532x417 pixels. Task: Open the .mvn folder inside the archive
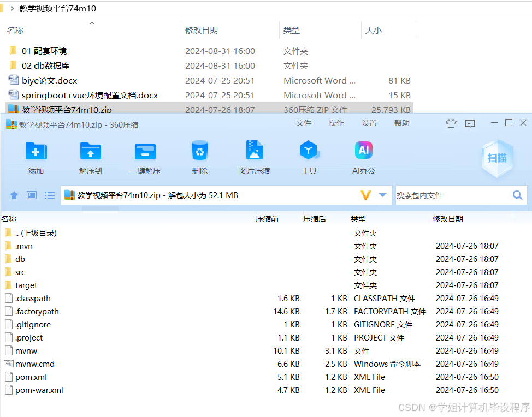coord(25,246)
